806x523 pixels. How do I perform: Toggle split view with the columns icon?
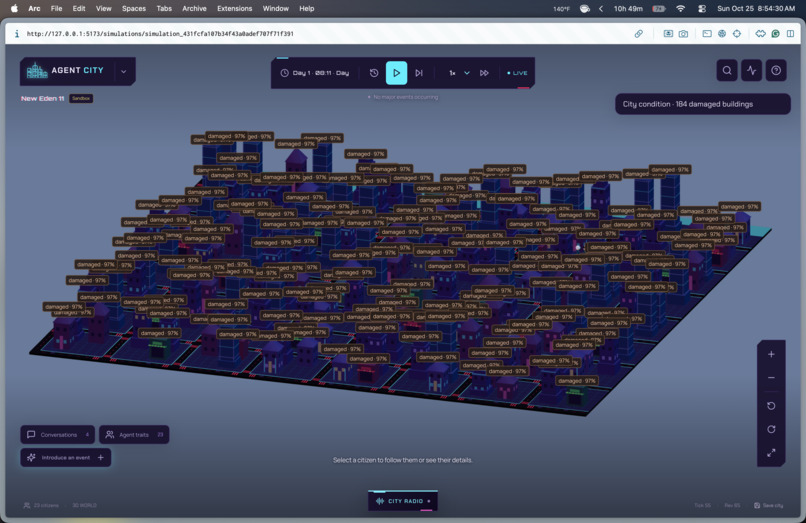[790, 34]
